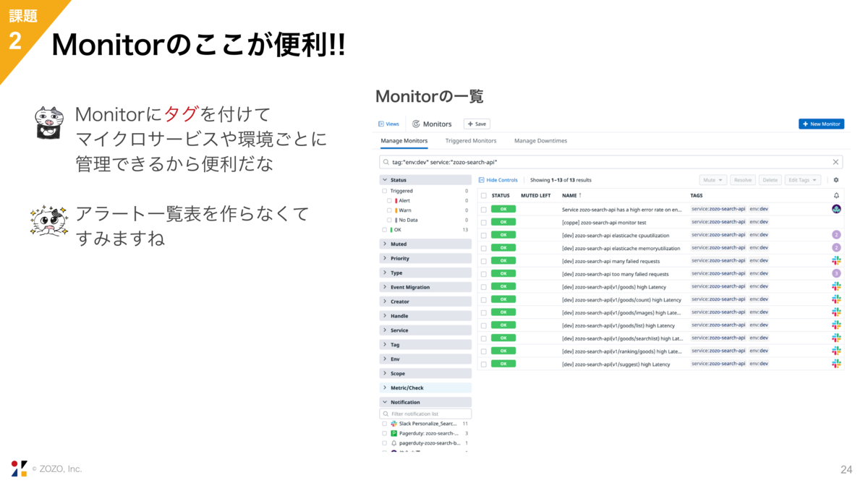Click the search magnifier icon in the query bar
Screen dimensions: 868x488
pos(386,163)
